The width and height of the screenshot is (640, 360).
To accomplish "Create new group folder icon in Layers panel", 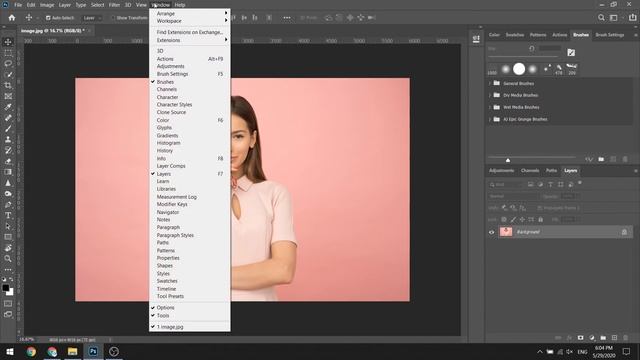I will click(x=603, y=338).
